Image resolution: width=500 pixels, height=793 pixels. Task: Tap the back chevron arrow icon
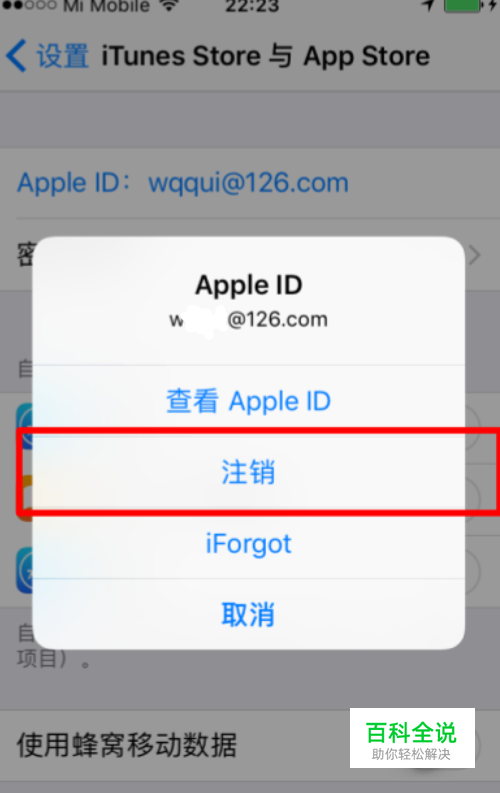point(16,56)
